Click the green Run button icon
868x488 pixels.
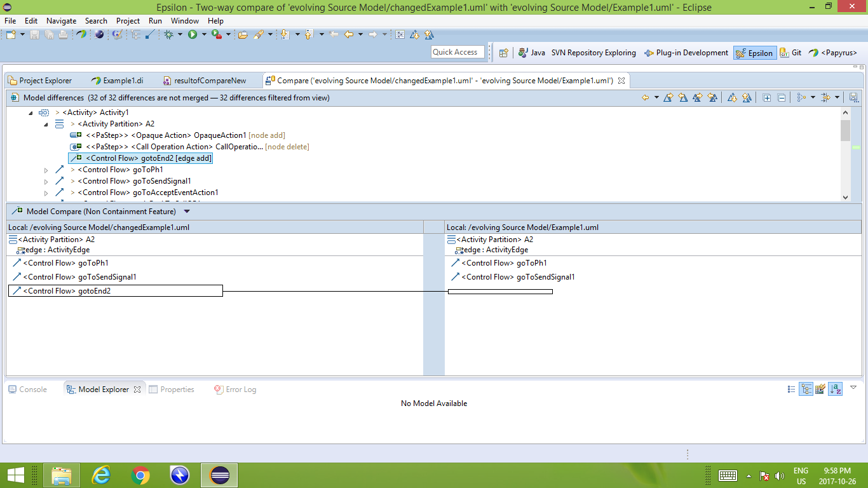193,34
